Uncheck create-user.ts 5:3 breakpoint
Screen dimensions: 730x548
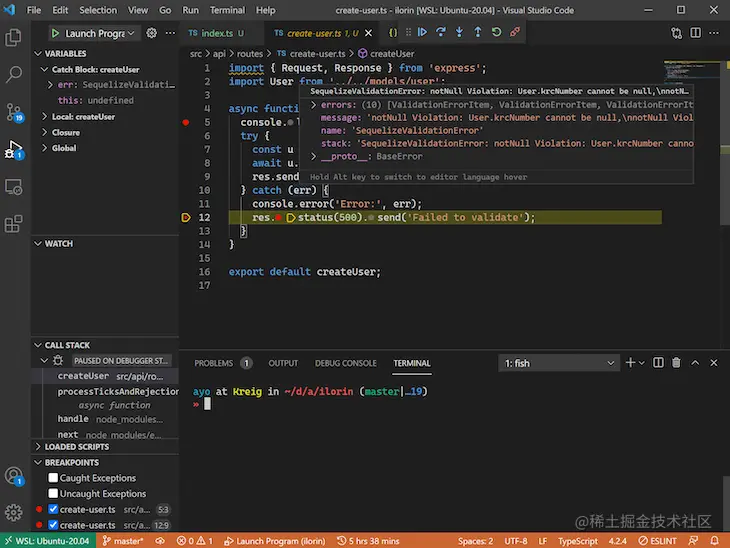pos(53,509)
